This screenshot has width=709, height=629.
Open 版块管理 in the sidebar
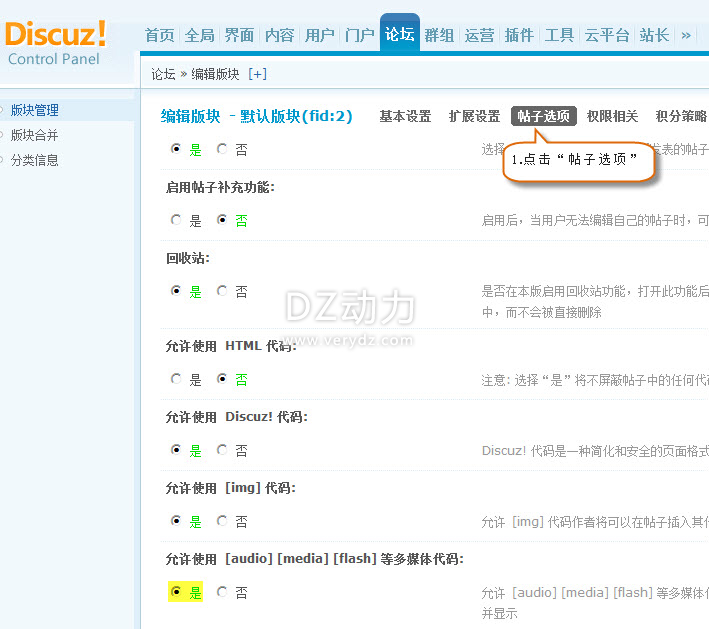pyautogui.click(x=35, y=110)
